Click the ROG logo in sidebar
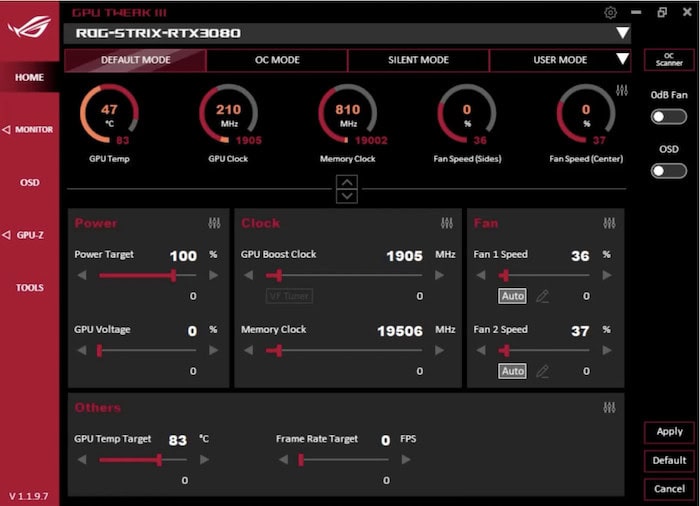700x506 pixels. click(29, 27)
